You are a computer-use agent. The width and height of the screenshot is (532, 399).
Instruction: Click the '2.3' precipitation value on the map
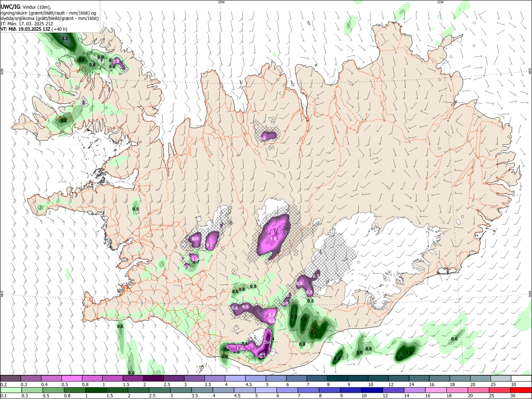(x=337, y=358)
